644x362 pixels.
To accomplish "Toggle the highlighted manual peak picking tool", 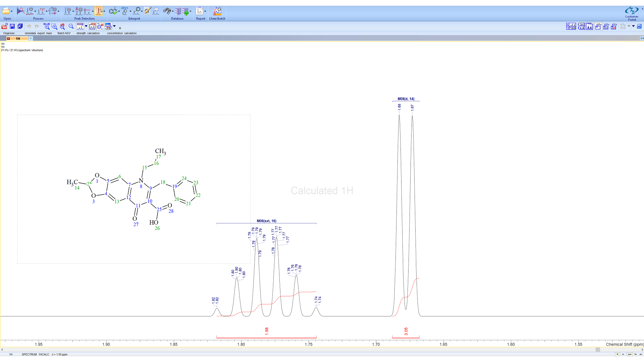I will click(x=99, y=11).
